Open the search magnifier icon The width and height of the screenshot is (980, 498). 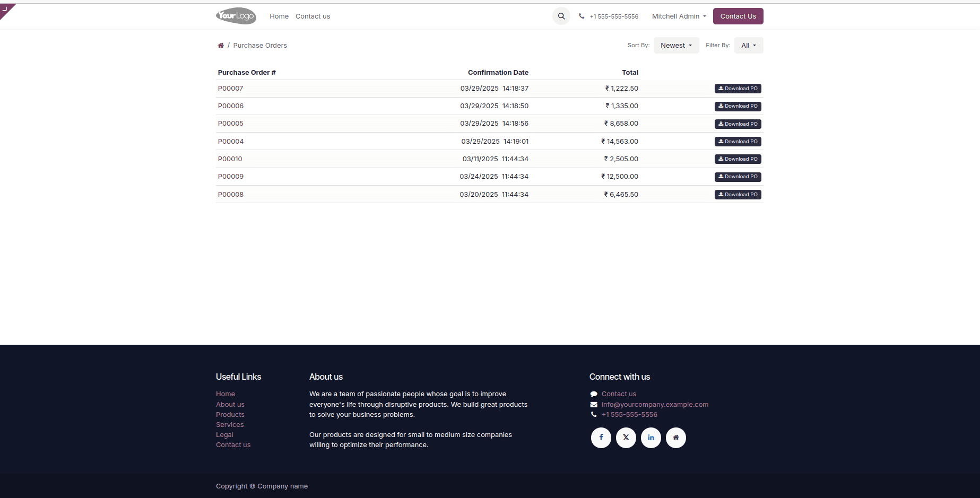point(561,16)
